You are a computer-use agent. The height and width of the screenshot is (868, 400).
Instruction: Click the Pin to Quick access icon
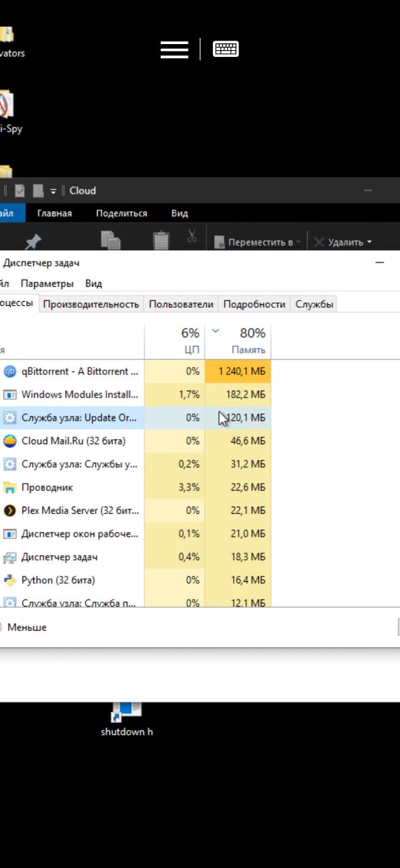pos(33,241)
